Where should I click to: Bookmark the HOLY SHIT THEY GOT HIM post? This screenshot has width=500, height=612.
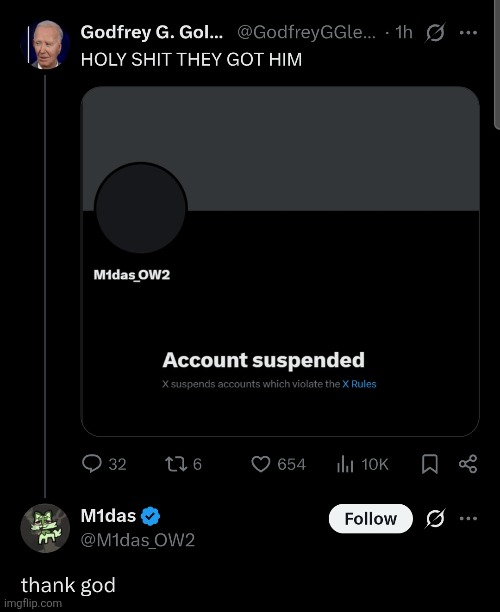coord(429,464)
